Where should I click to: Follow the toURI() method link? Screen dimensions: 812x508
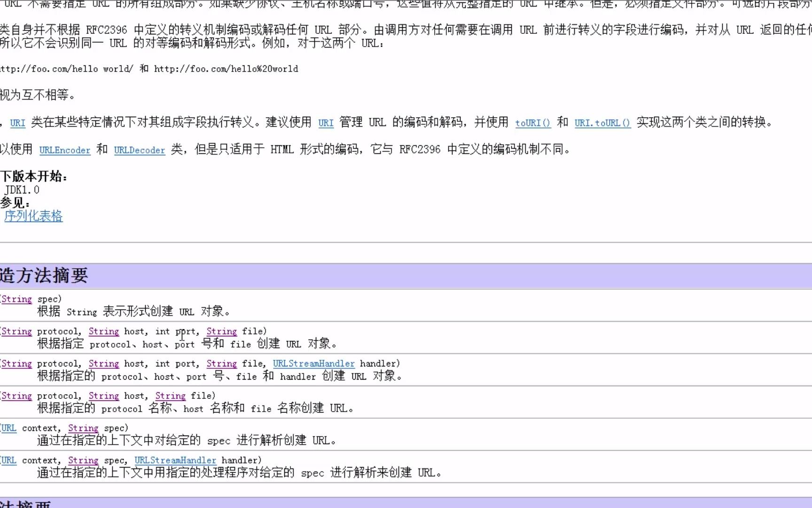pos(532,123)
